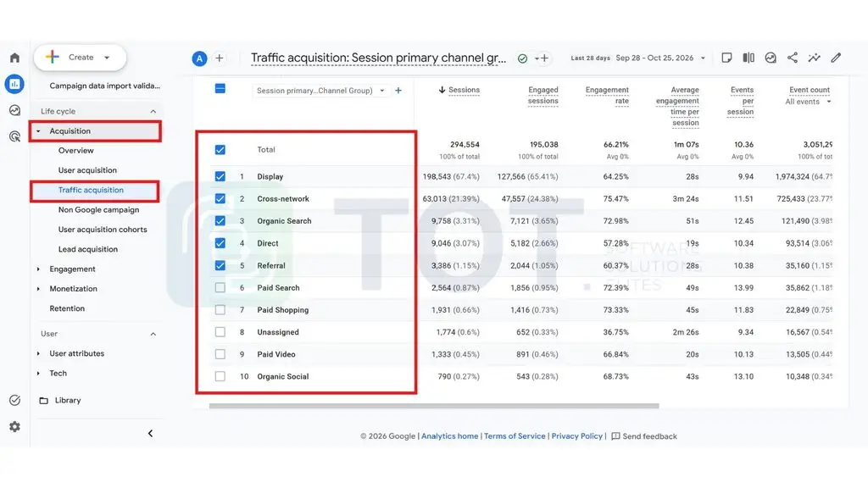Open the Explore icon in left rail
Screen dimensions: 868x488
click(x=15, y=110)
